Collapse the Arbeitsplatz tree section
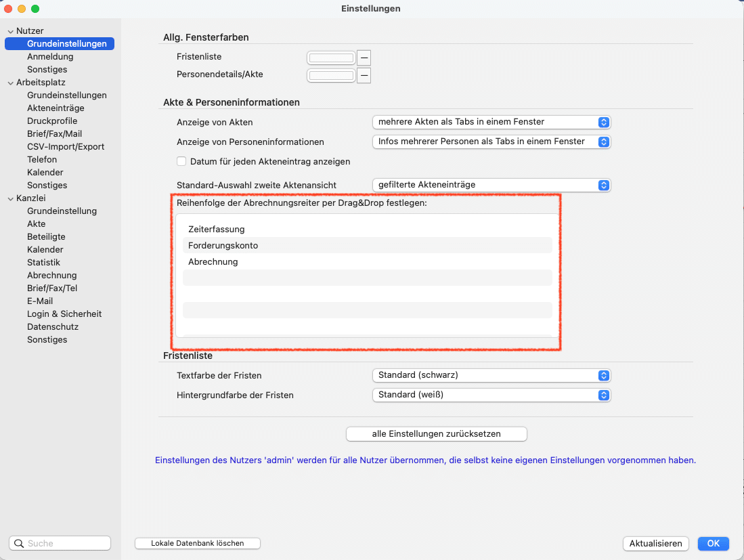 pyautogui.click(x=10, y=83)
